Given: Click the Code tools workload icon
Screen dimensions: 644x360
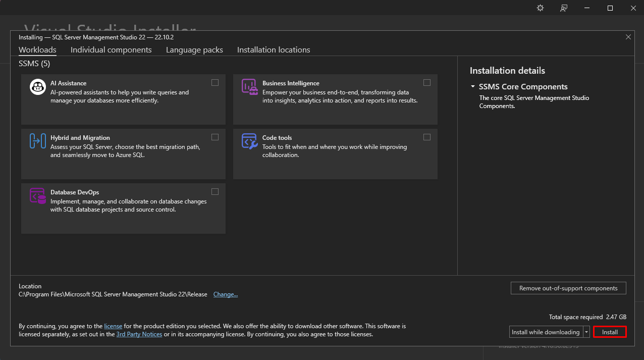Looking at the screenshot, I should (250, 141).
